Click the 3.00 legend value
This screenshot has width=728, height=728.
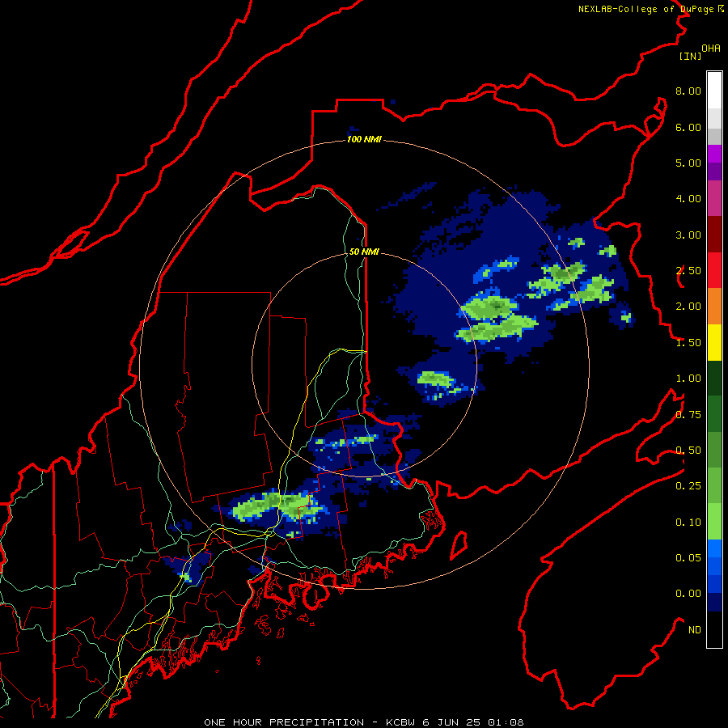coord(688,235)
